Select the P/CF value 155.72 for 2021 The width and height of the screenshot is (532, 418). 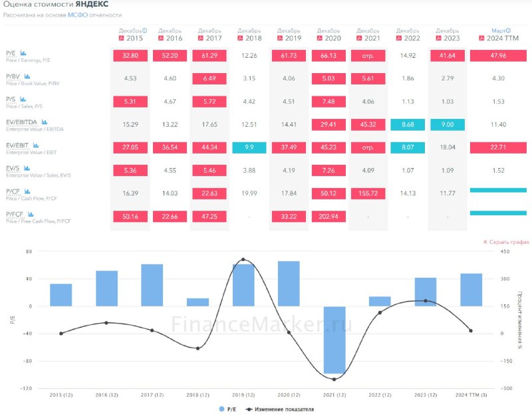pyautogui.click(x=368, y=193)
